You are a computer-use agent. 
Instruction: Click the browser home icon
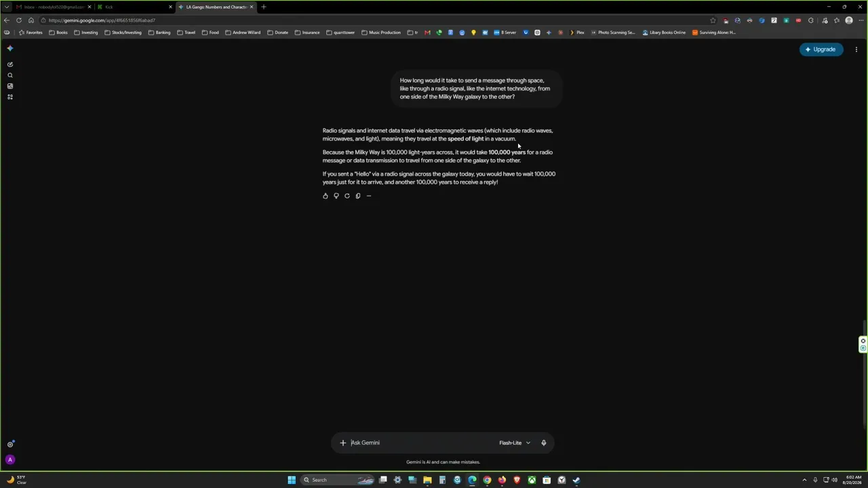(31, 20)
